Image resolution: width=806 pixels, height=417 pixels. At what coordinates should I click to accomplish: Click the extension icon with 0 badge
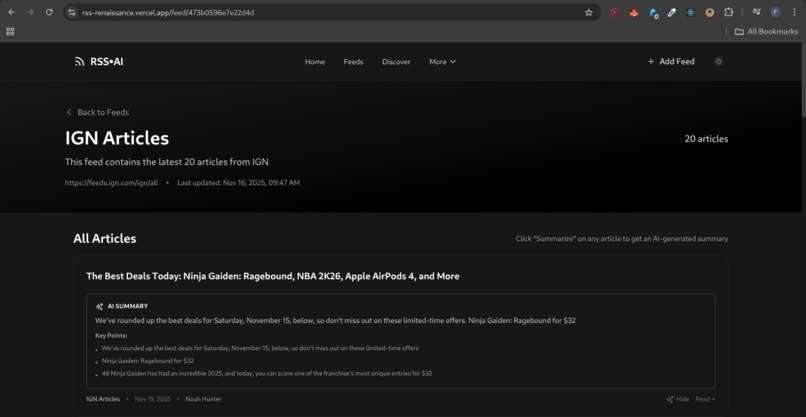[653, 13]
